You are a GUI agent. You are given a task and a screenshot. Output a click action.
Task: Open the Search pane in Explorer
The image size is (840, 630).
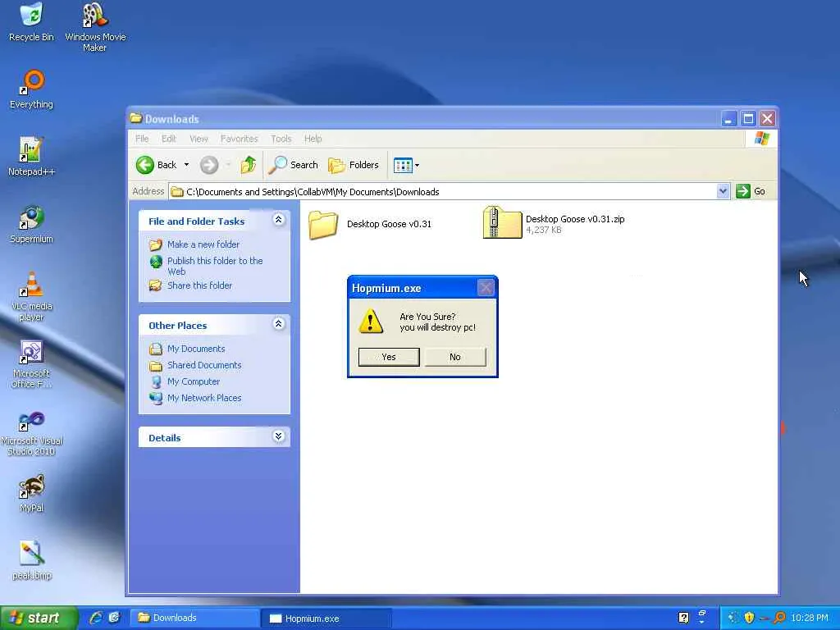[293, 165]
